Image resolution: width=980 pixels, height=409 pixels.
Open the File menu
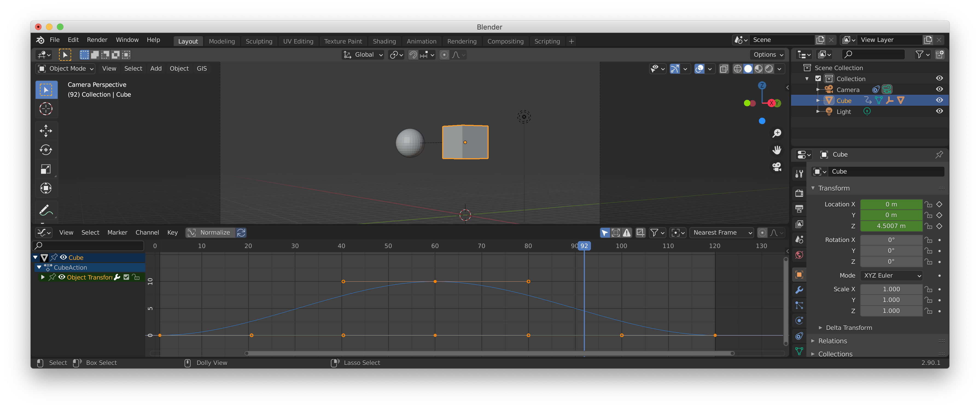(55, 40)
